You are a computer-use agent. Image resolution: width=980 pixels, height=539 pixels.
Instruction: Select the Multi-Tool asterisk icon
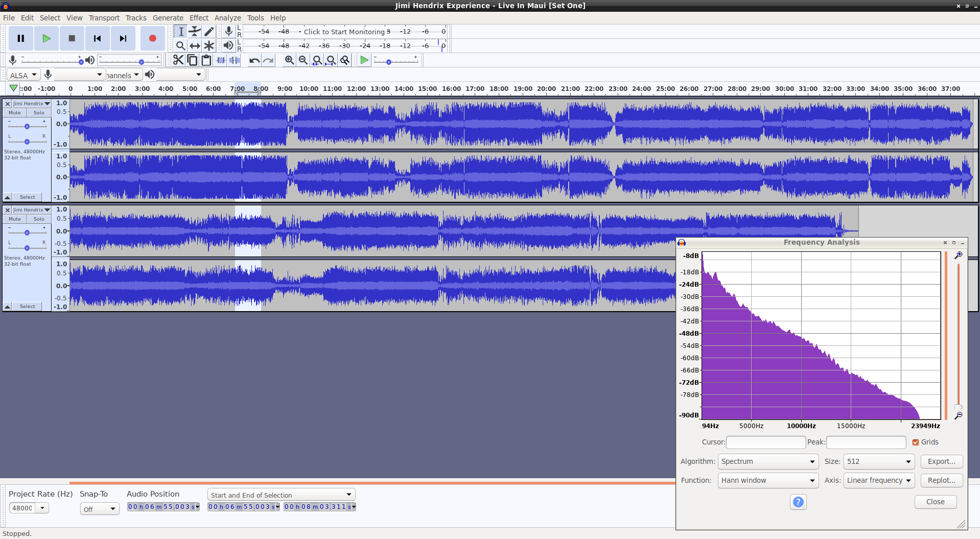pyautogui.click(x=209, y=45)
